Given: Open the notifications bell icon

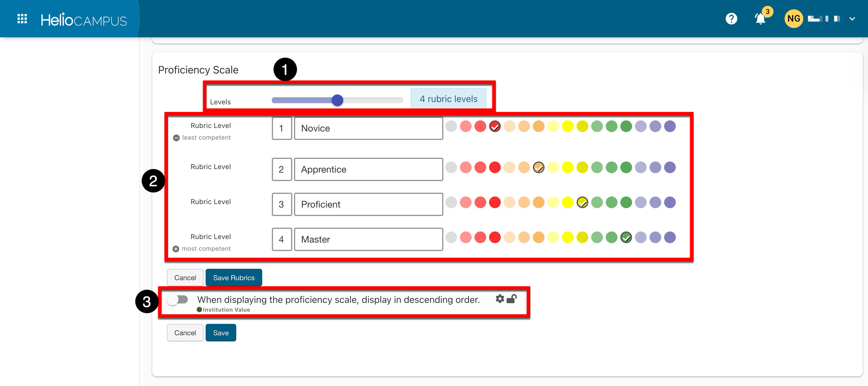Looking at the screenshot, I should (760, 19).
